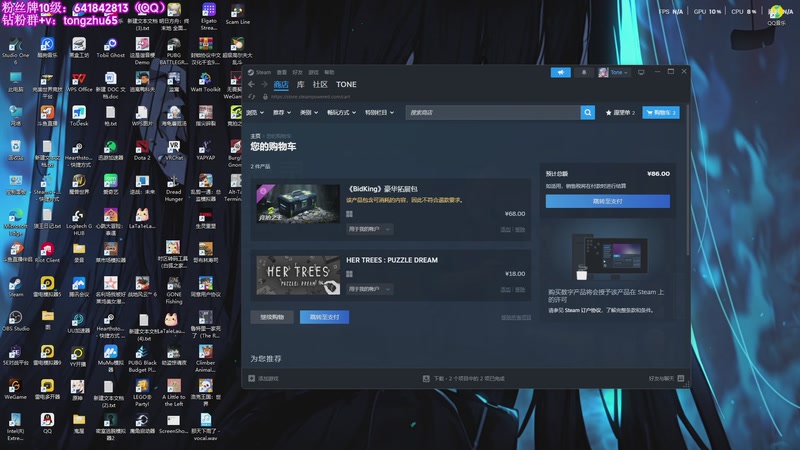The width and height of the screenshot is (800, 450).
Task: Click the Windows platform icon under BidKing item
Action: [349, 214]
